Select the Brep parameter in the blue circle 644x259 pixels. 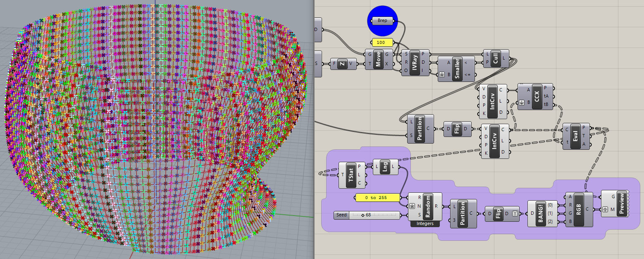point(382,21)
